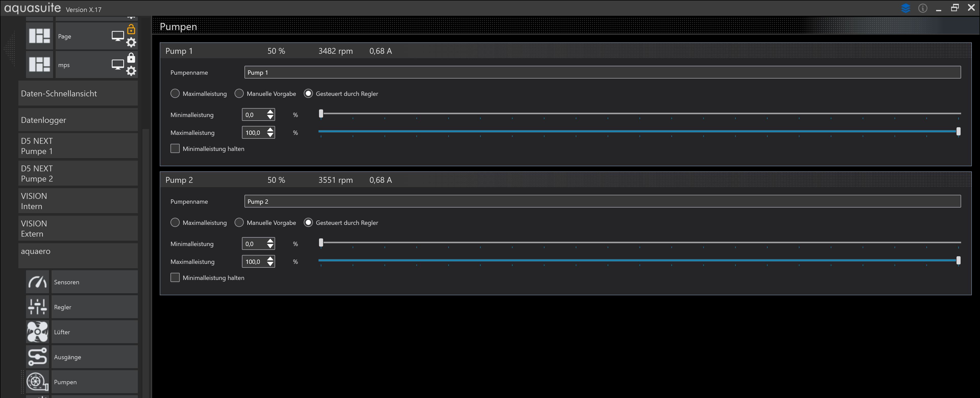Click Pump 1 speed value 3482 rpm

(336, 51)
